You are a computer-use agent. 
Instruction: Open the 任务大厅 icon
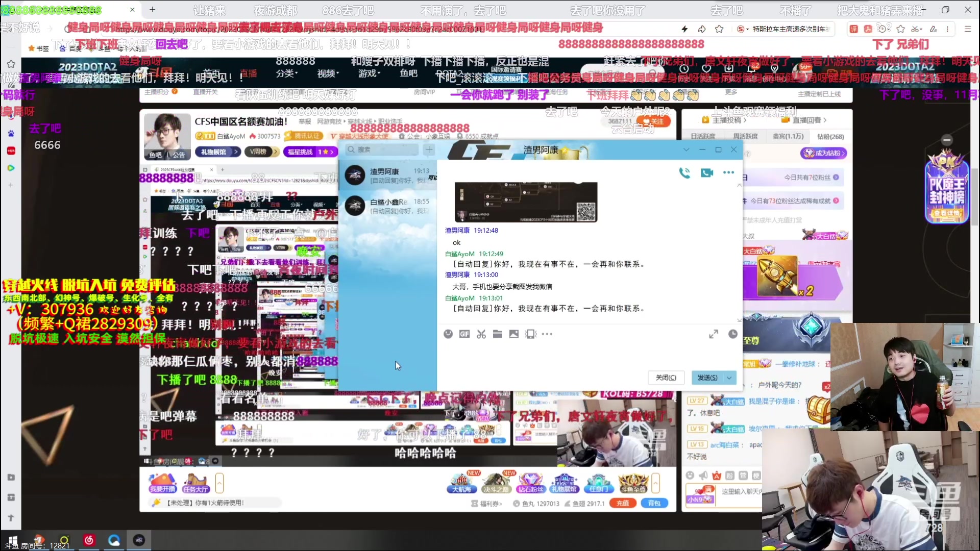pyautogui.click(x=196, y=483)
